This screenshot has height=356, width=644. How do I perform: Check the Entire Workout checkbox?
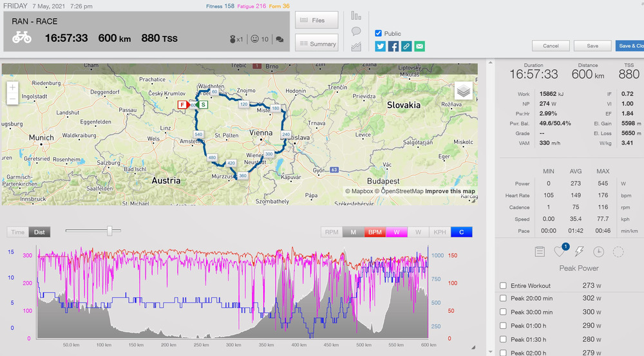coord(504,286)
